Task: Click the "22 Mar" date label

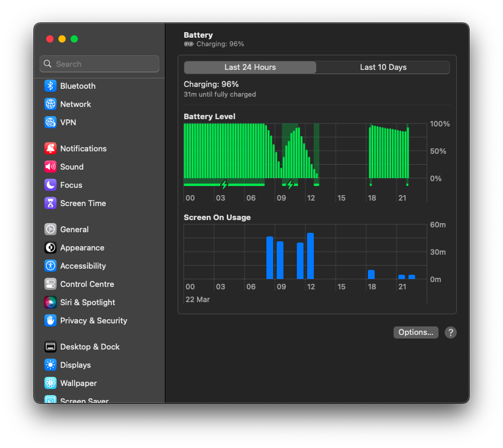Action: 198,300
